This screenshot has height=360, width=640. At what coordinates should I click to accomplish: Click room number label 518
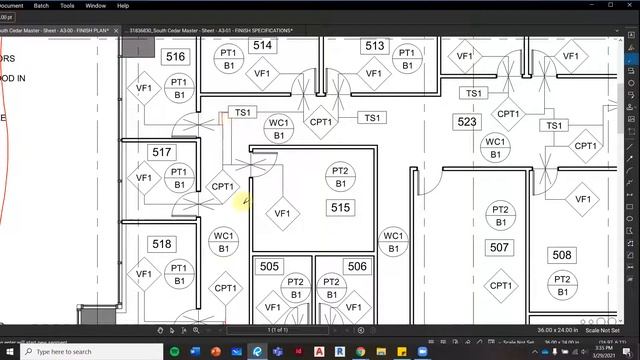(162, 244)
